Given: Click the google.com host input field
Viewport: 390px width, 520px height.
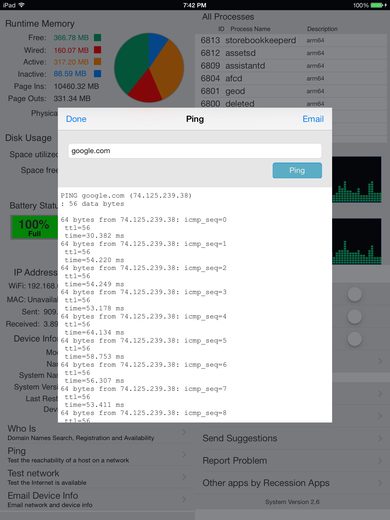Looking at the screenshot, I should click(195, 151).
